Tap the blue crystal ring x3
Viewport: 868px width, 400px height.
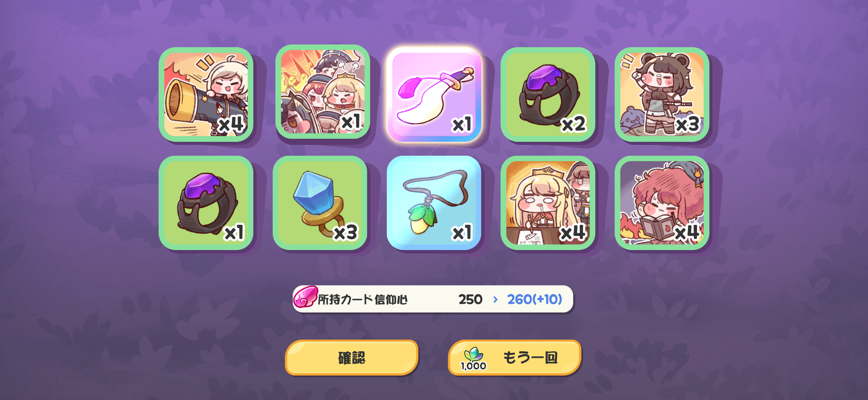[320, 203]
